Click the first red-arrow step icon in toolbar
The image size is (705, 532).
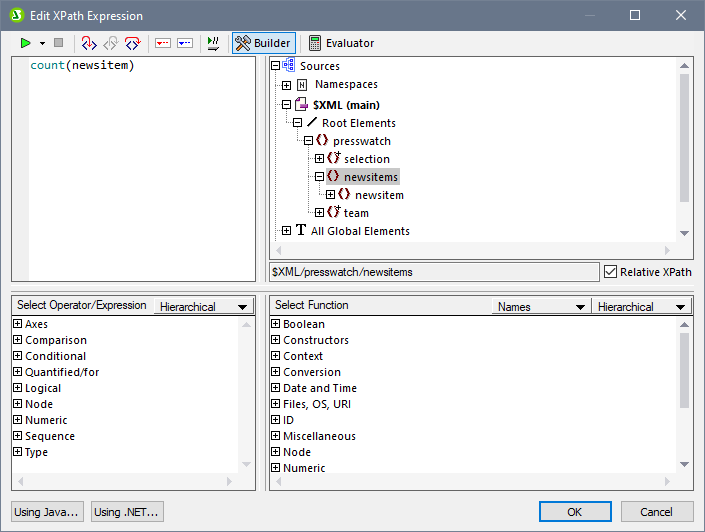[x=88, y=43]
